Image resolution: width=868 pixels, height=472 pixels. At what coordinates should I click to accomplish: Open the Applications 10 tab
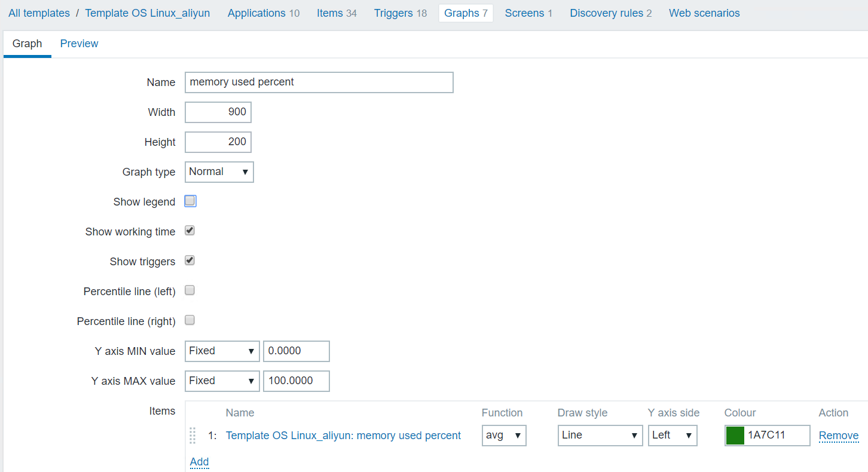tap(264, 13)
